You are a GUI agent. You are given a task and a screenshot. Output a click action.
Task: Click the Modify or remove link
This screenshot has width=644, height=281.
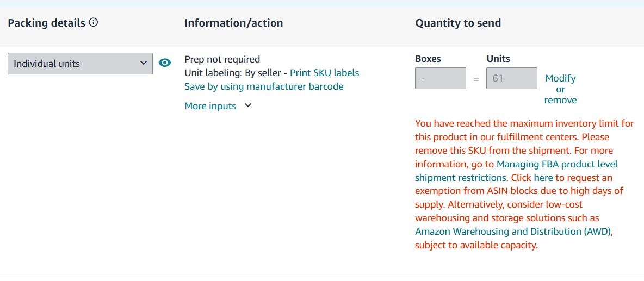[x=560, y=89]
